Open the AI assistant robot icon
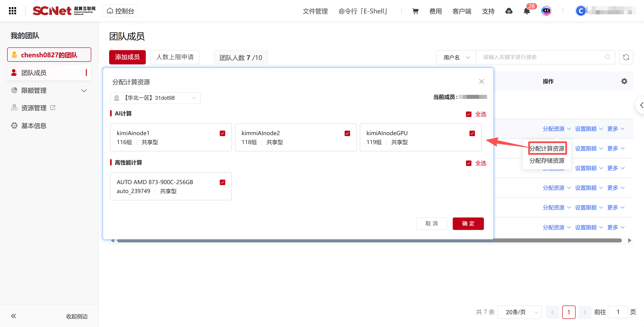644x327 pixels. point(546,11)
